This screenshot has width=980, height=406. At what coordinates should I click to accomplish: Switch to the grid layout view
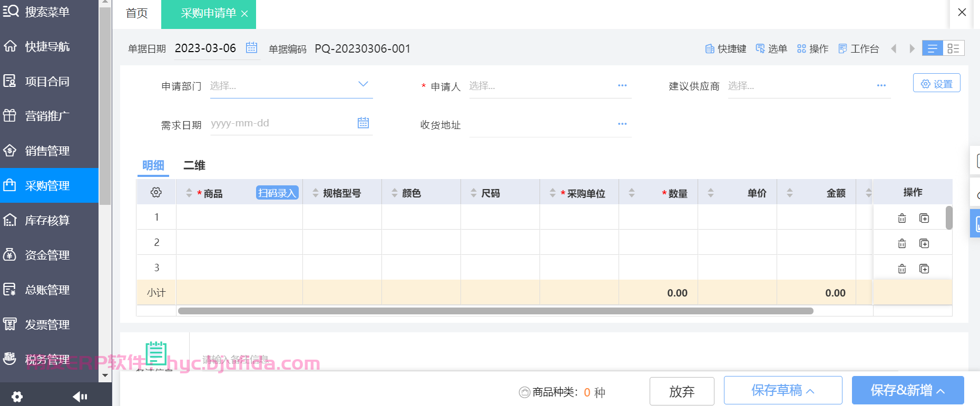tap(954, 48)
